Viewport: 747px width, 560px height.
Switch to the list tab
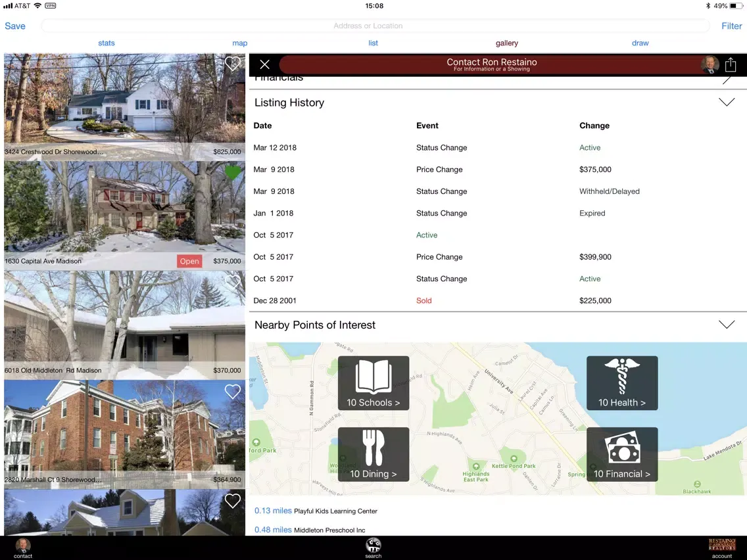pos(373,43)
